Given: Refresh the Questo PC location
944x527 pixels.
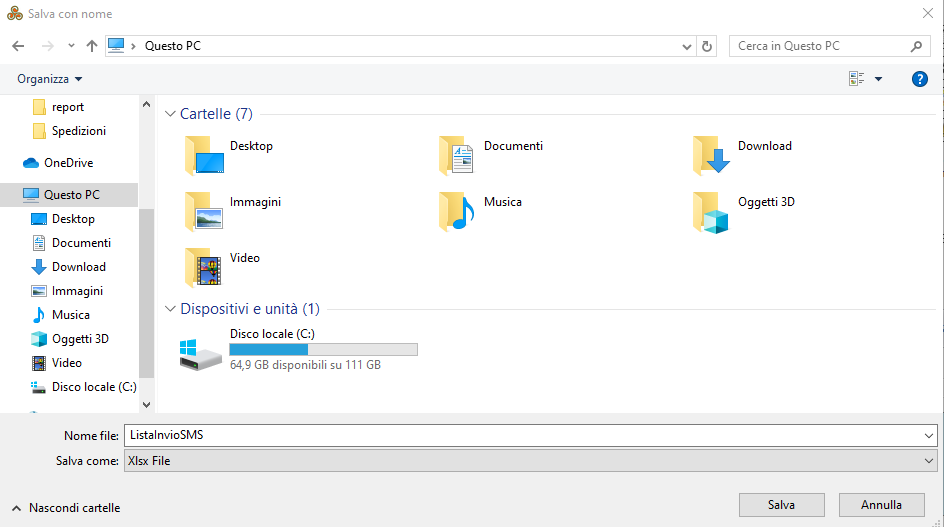Looking at the screenshot, I should click(708, 46).
